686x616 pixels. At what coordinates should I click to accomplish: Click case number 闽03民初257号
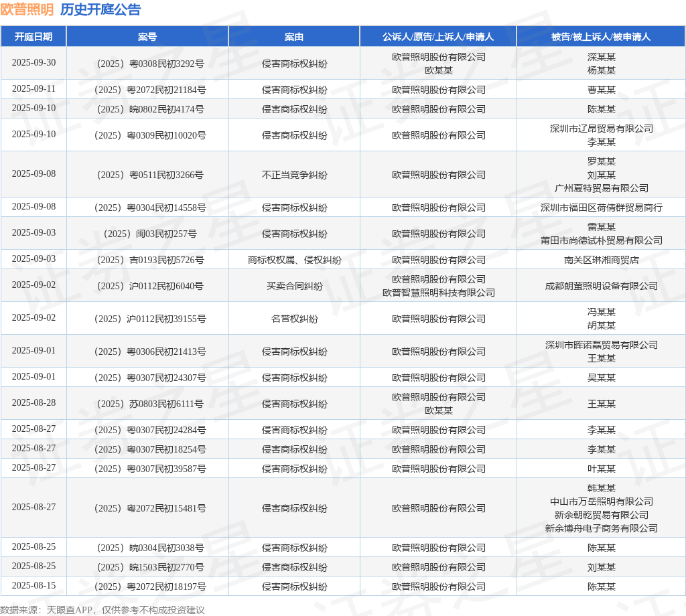pos(150,234)
